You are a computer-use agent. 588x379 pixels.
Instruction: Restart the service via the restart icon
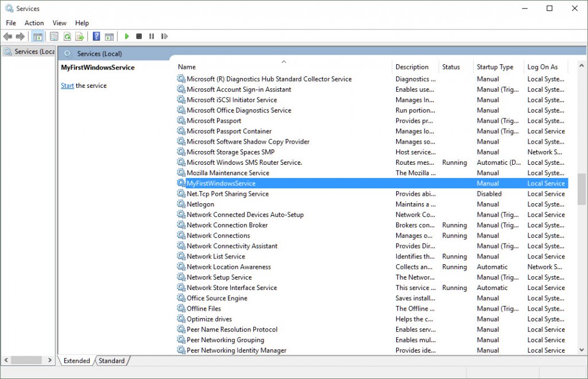point(164,36)
